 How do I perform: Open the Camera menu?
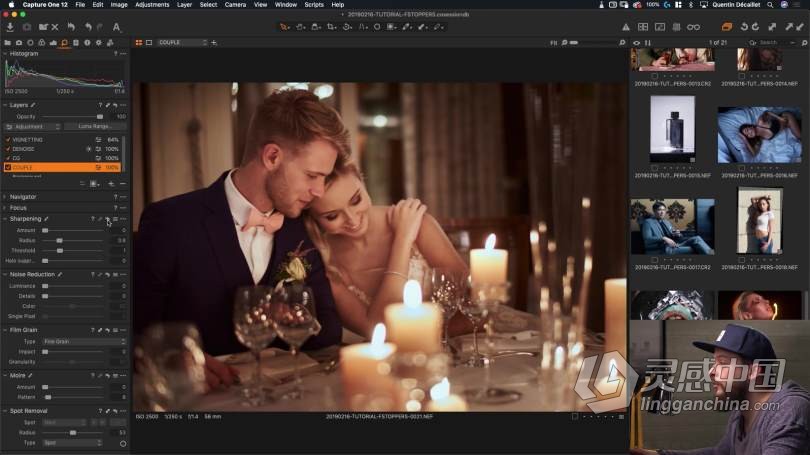[235, 5]
